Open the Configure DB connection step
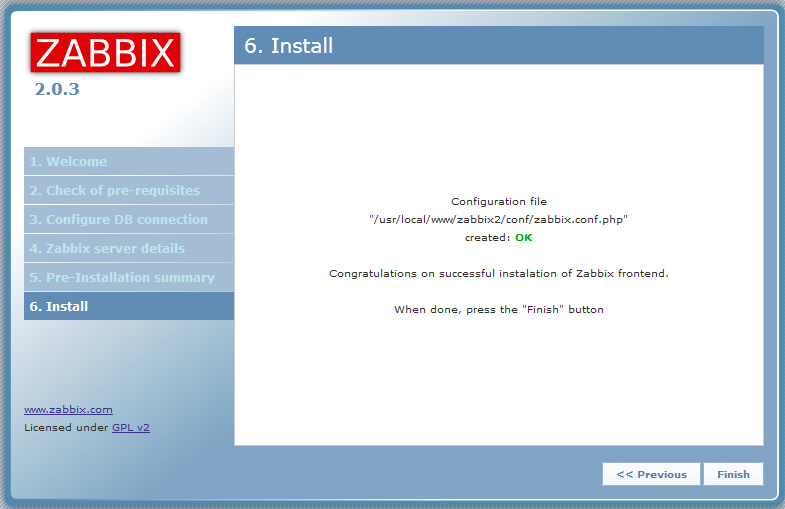The height and width of the screenshot is (509, 785). click(x=118, y=220)
